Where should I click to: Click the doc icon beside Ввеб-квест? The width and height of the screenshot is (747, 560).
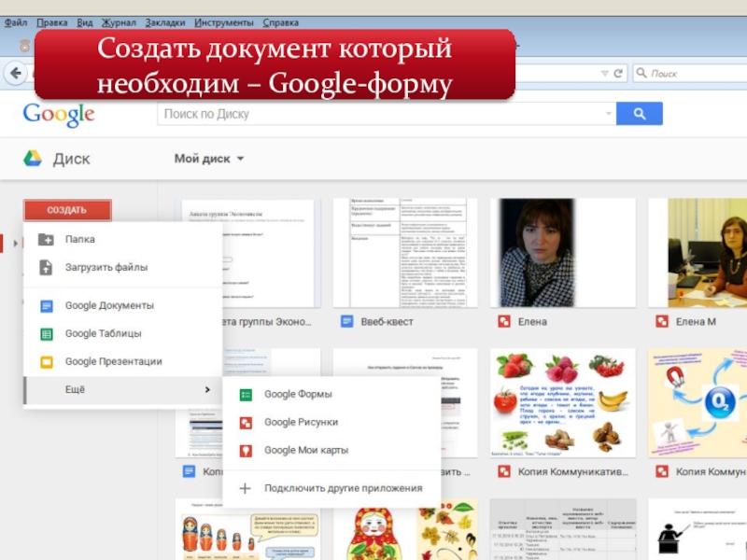[346, 321]
